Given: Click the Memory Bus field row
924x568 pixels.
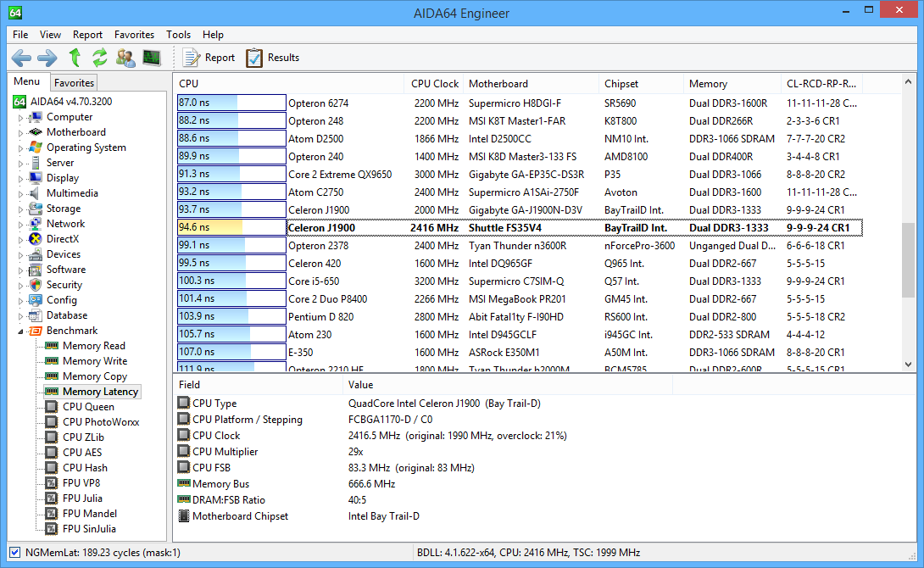Looking at the screenshot, I should [x=425, y=484].
